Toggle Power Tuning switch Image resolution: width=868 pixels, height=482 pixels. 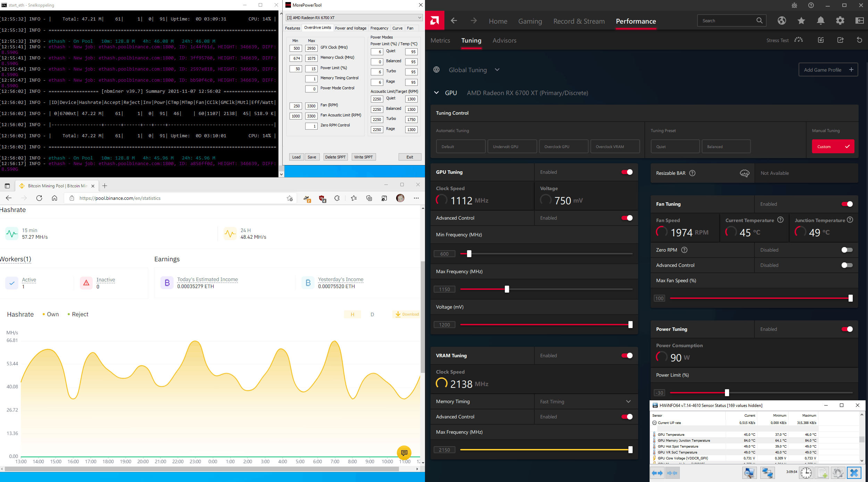coord(847,329)
